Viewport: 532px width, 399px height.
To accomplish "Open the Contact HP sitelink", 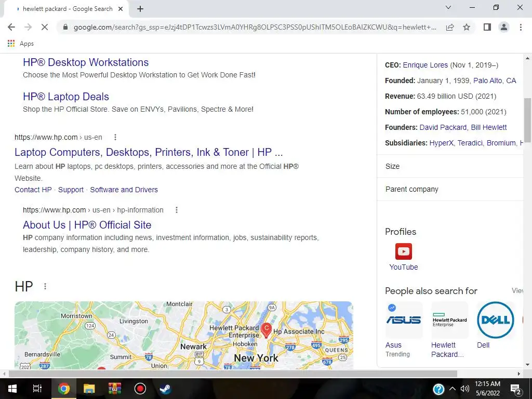I will click(33, 190).
